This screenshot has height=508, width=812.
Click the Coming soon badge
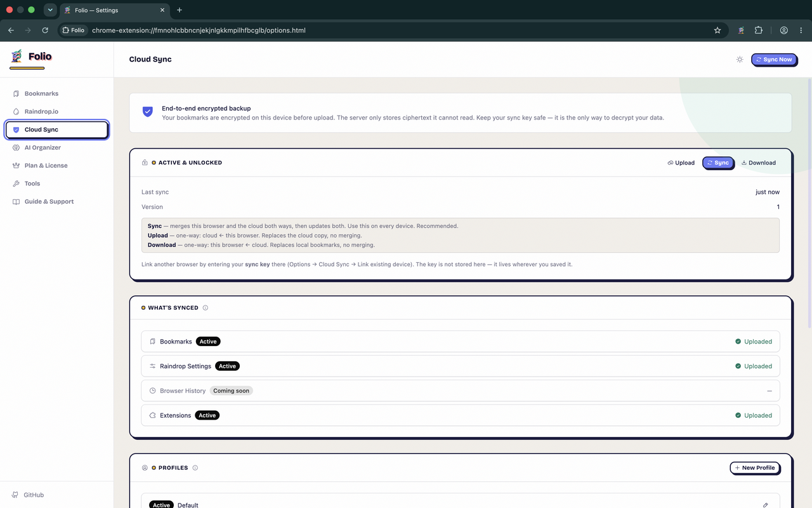point(231,391)
